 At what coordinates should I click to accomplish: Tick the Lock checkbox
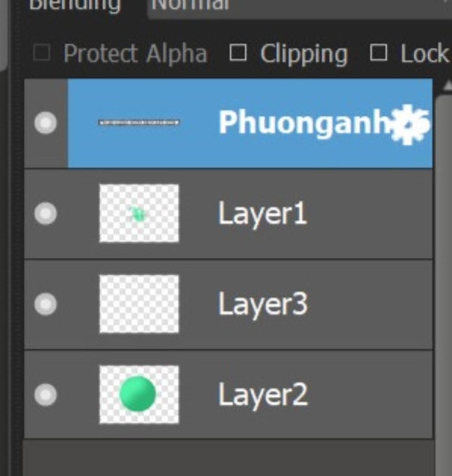[378, 53]
